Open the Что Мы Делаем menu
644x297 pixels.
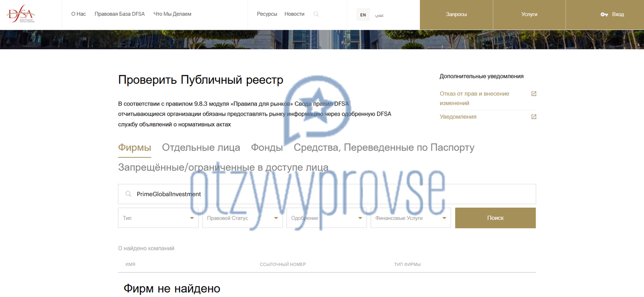pos(172,14)
